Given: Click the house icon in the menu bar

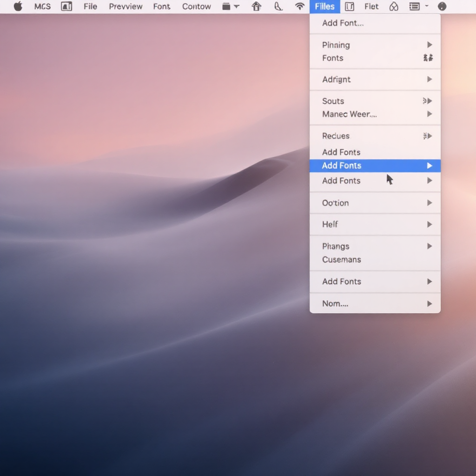Looking at the screenshot, I should pos(257,7).
